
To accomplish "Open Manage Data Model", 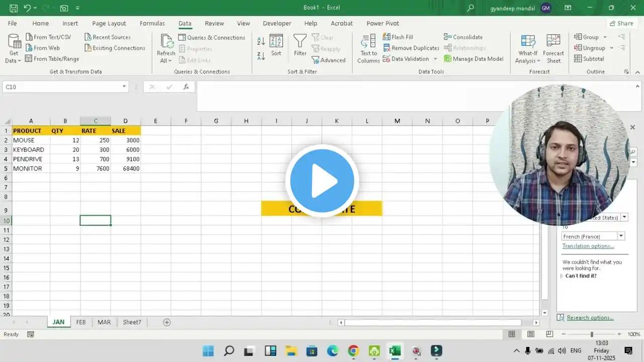I will (473, 59).
